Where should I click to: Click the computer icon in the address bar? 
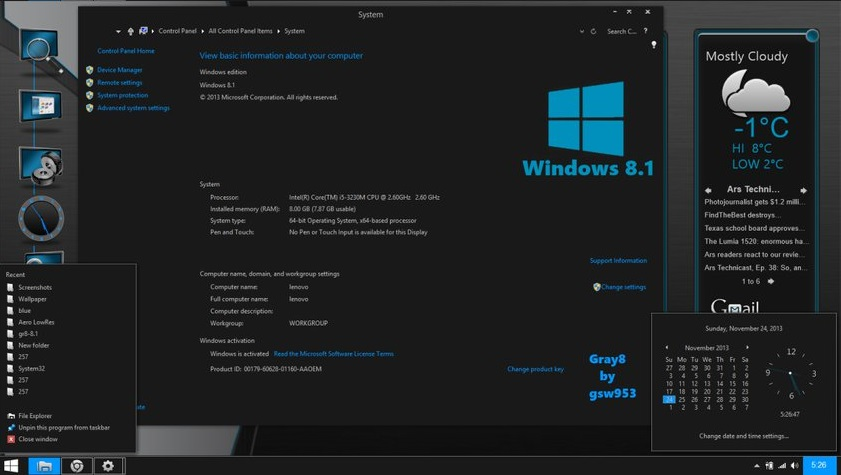(143, 31)
